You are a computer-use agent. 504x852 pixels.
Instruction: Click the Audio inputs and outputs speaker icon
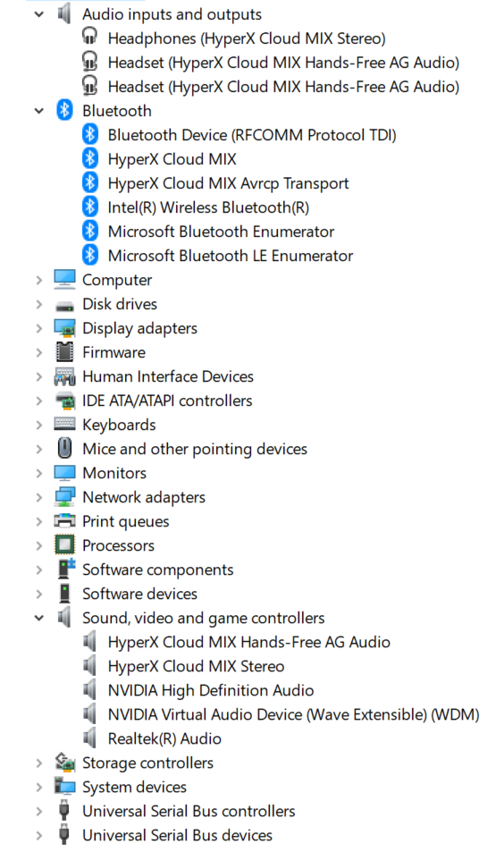[64, 13]
